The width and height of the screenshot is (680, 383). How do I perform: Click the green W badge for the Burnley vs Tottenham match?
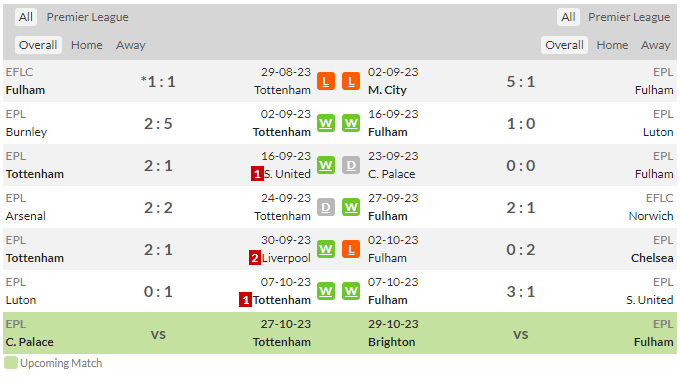pyautogui.click(x=326, y=123)
